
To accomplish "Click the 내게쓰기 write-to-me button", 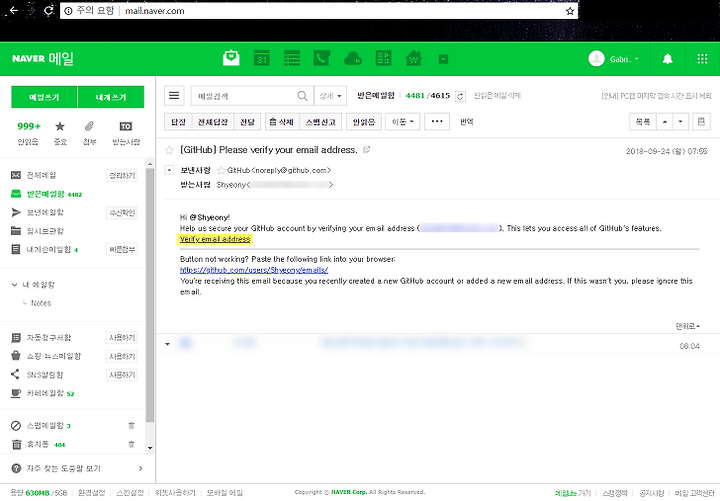I will click(111, 97).
